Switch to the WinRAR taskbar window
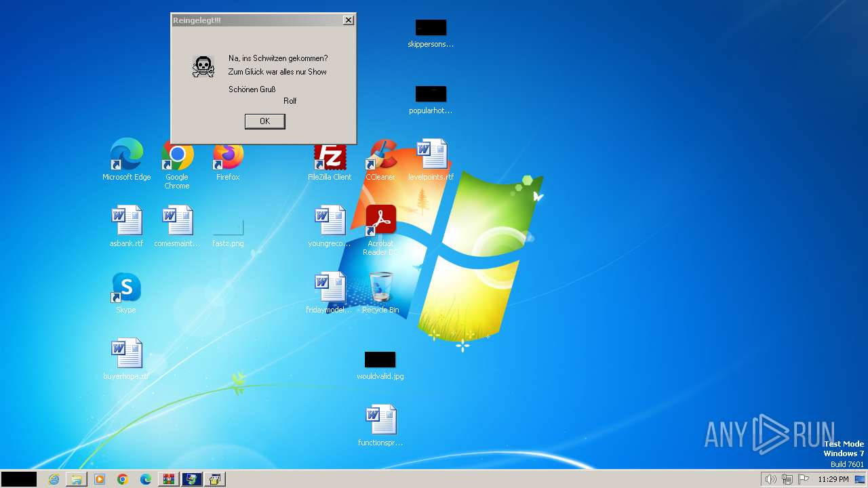This screenshot has width=868, height=488. point(169,479)
